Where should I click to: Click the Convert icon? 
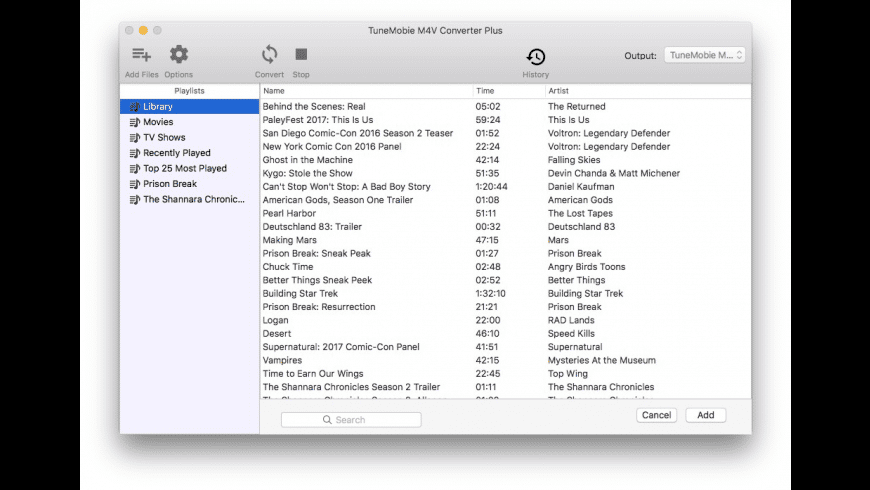[269, 55]
